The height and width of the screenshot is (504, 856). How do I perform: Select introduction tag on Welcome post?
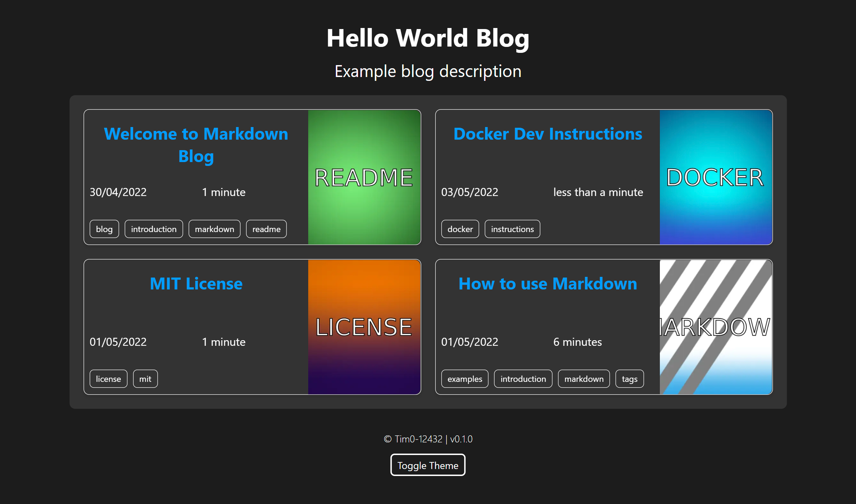[154, 229]
